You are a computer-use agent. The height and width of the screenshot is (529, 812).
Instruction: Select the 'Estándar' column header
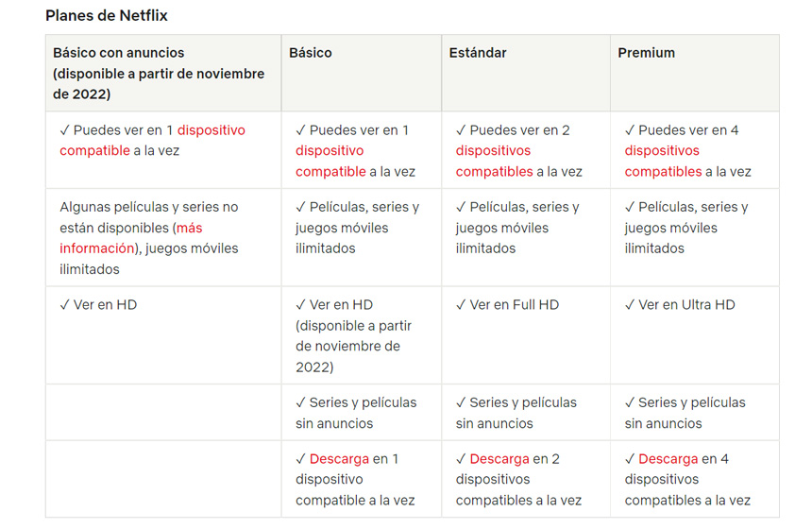point(526,73)
